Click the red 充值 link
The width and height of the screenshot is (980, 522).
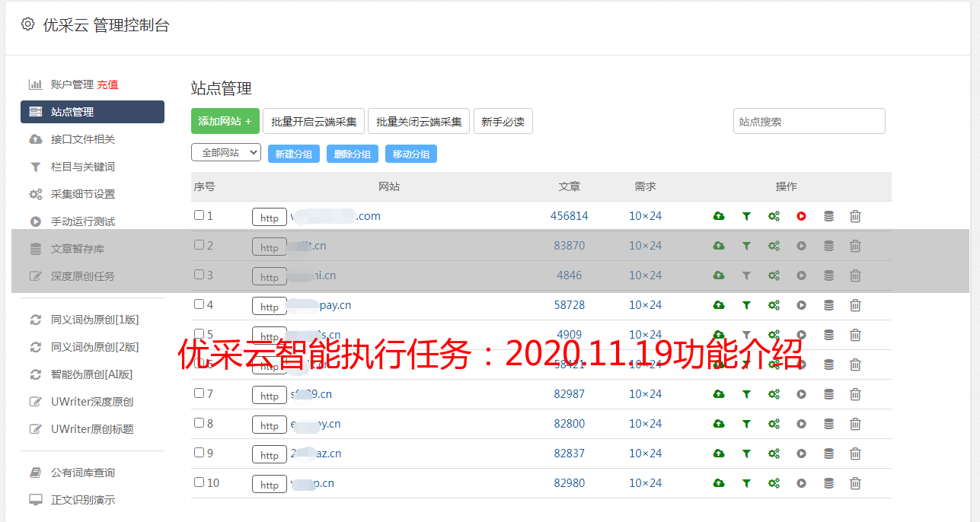point(107,84)
